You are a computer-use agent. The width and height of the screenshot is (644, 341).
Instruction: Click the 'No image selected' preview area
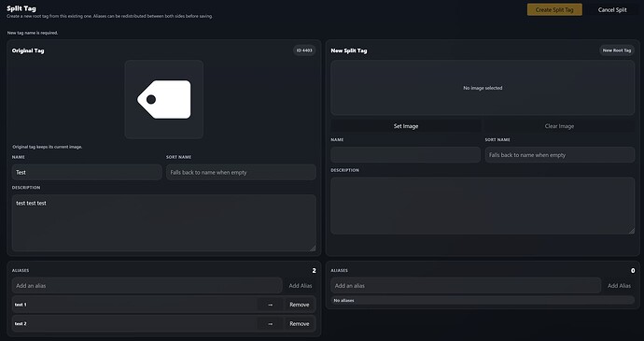tap(483, 88)
